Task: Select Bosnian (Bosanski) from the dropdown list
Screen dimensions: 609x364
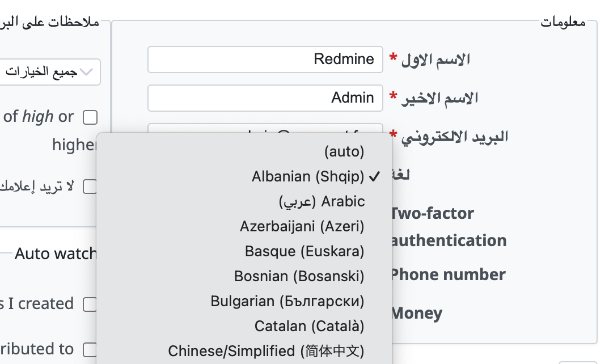Action: tap(299, 276)
